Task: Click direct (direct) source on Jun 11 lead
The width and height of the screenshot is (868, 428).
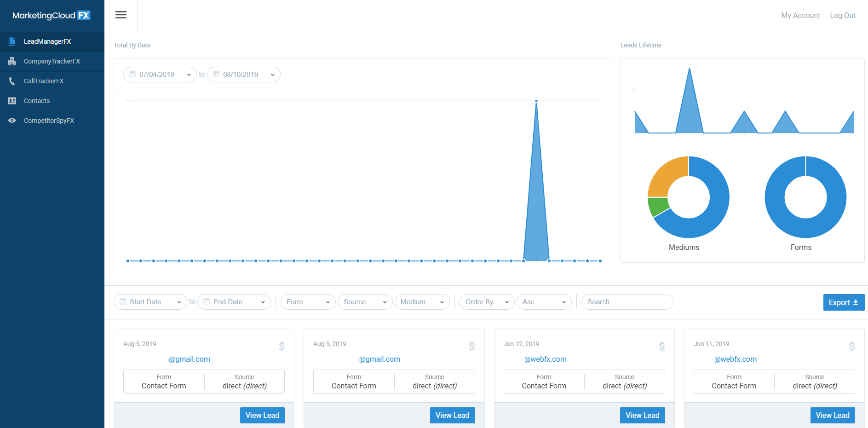Action: point(815,386)
